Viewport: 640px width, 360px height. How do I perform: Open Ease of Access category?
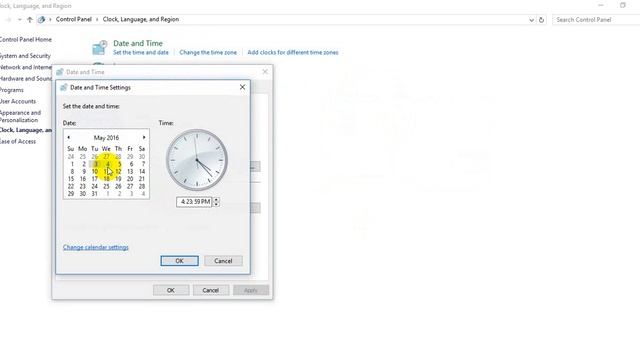click(x=18, y=141)
